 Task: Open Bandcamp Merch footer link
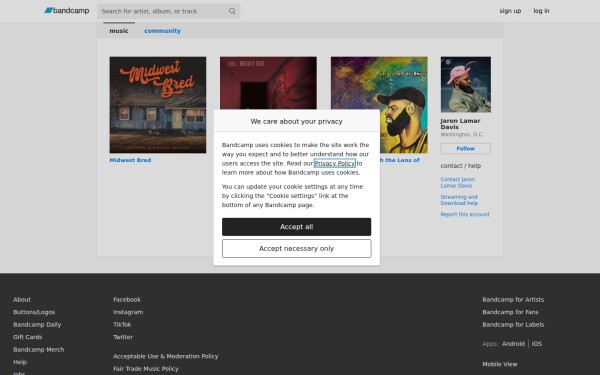[x=39, y=349]
